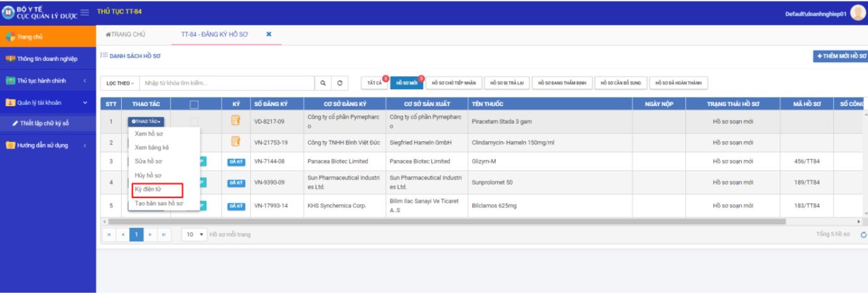This screenshot has height=294, width=868.
Task: Click the THÊM MỚI HỒ SƠ button
Action: 840,56
